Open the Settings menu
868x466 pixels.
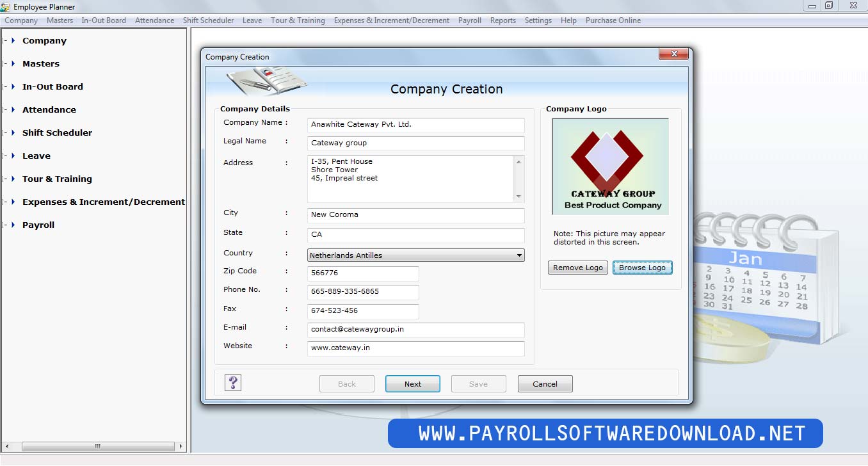pos(538,20)
